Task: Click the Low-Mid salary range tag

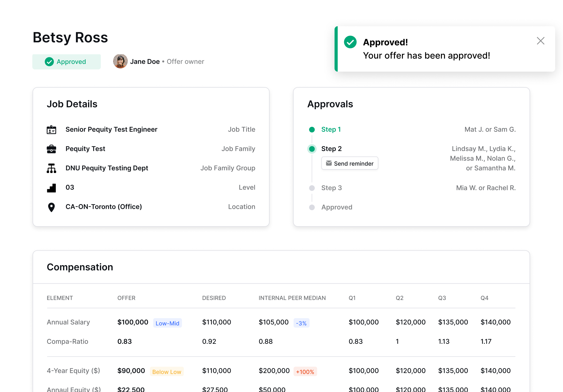Action: [167, 323]
